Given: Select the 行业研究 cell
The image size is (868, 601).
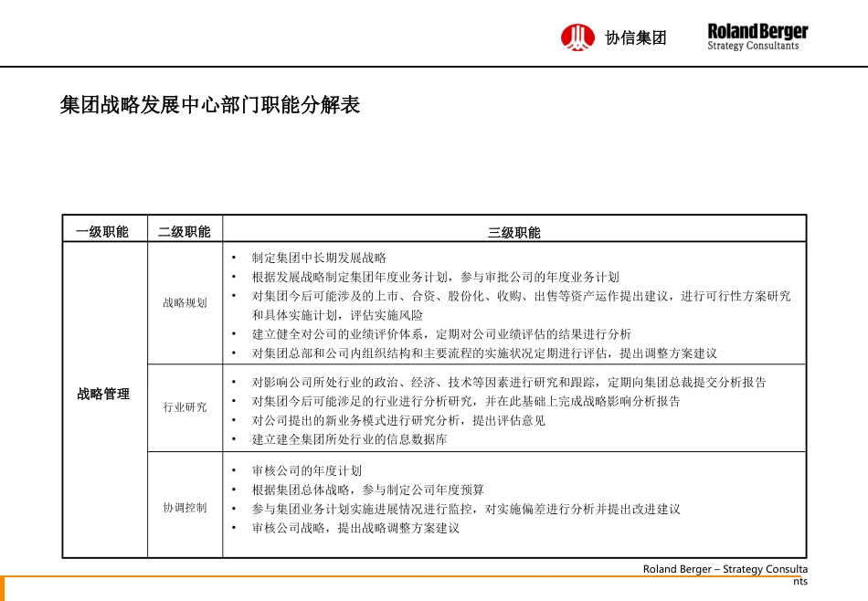Looking at the screenshot, I should pyautogui.click(x=185, y=407).
